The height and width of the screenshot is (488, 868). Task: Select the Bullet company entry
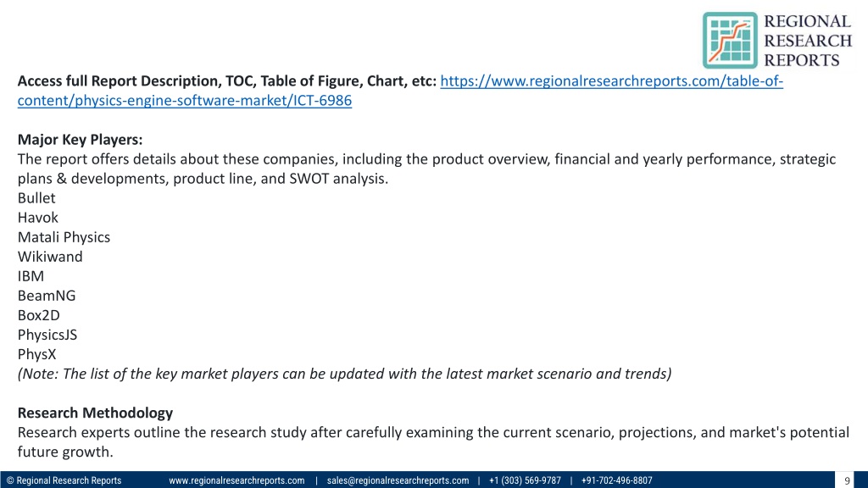(36, 198)
